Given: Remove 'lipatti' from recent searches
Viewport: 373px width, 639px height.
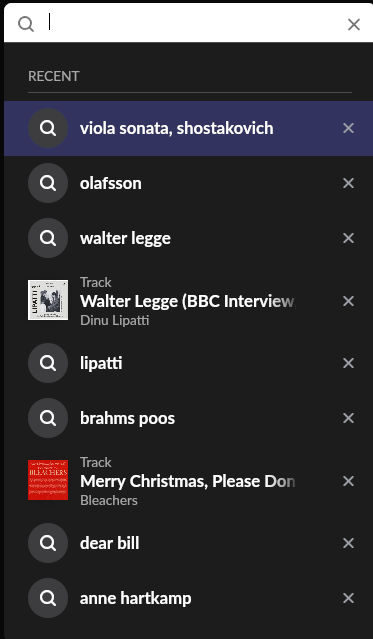Looking at the screenshot, I should [x=348, y=363].
